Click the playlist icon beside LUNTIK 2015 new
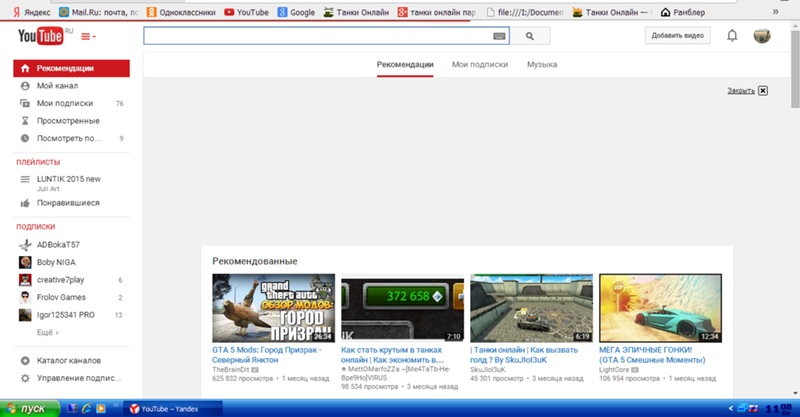This screenshot has height=417, width=800. point(25,179)
